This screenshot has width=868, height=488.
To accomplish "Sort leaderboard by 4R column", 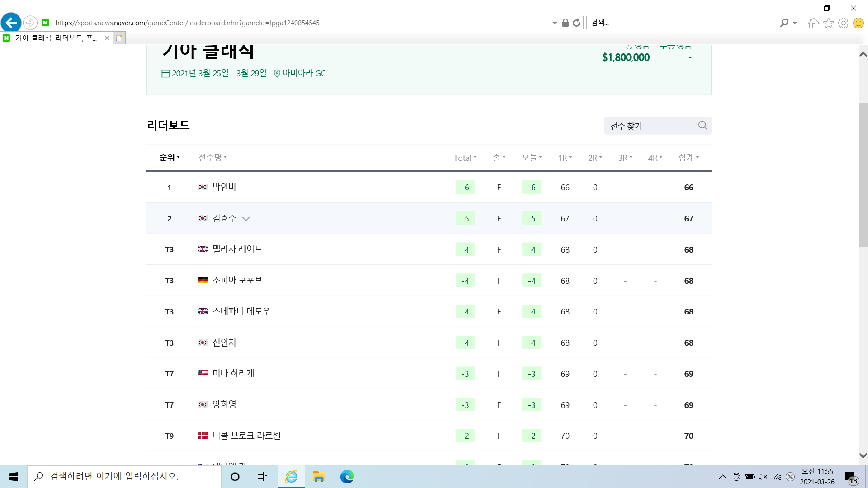I will click(x=656, y=158).
